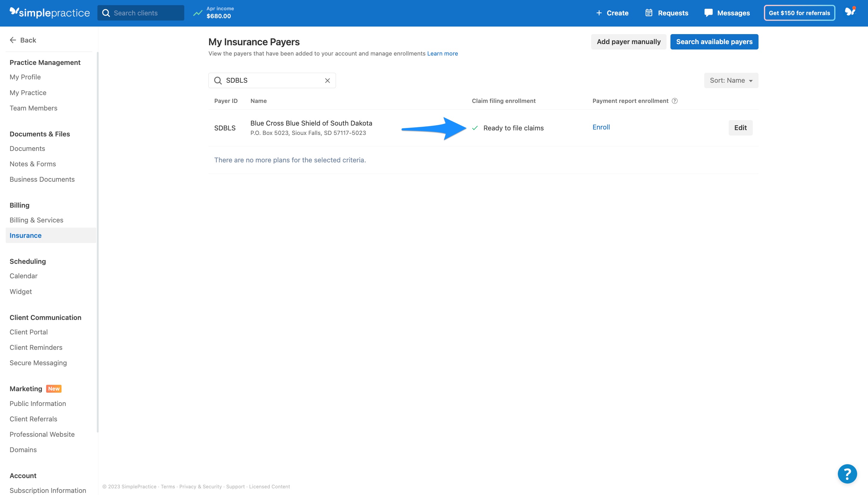
Task: Click the Back arrow icon
Action: pos(13,40)
